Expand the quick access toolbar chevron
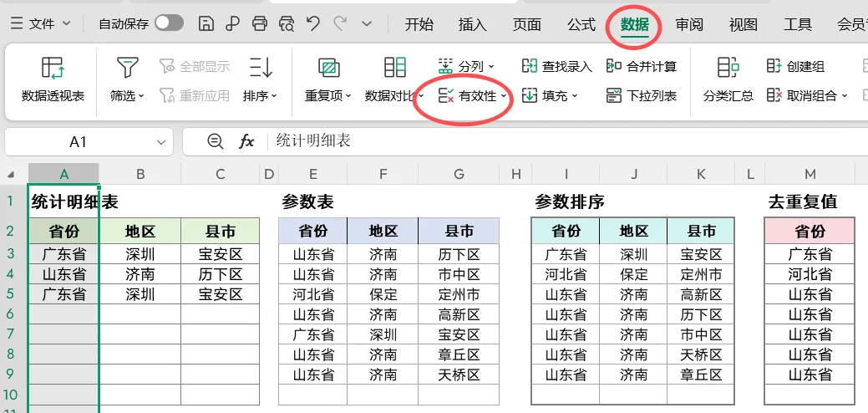Image resolution: width=868 pixels, height=413 pixels. tap(367, 23)
